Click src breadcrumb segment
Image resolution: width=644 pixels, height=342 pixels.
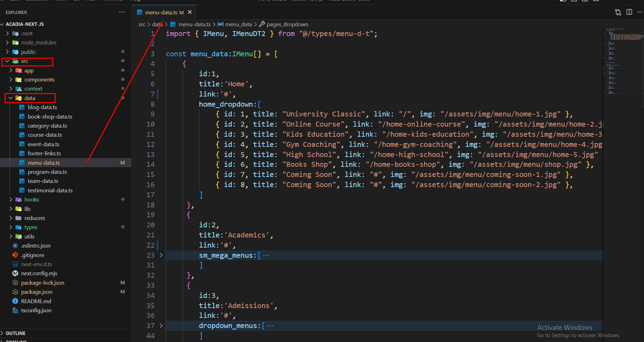(142, 24)
